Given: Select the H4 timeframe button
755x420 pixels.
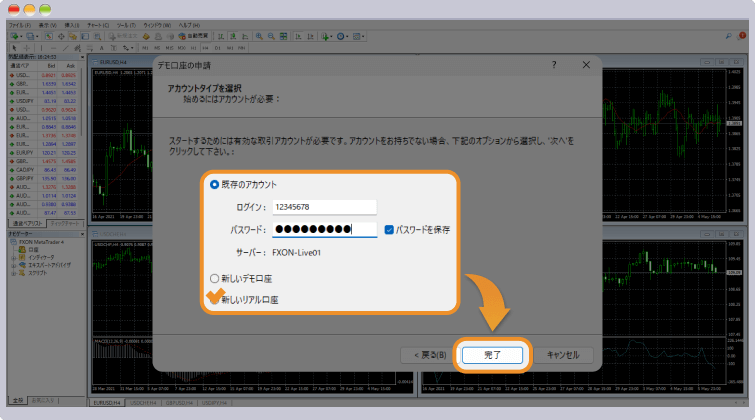Looking at the screenshot, I should 205,48.
